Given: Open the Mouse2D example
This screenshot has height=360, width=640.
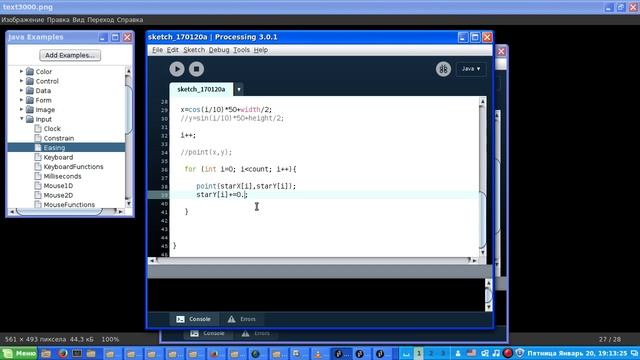Looking at the screenshot, I should [54, 195].
